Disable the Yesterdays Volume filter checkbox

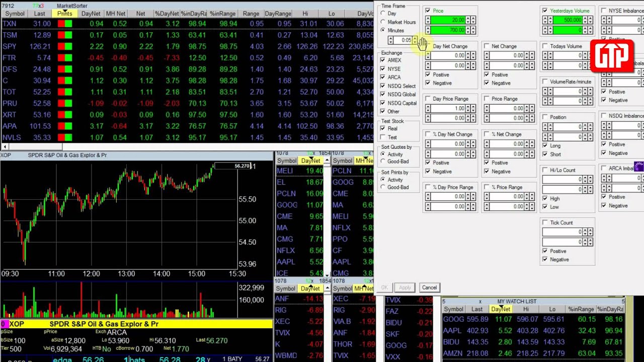(545, 11)
